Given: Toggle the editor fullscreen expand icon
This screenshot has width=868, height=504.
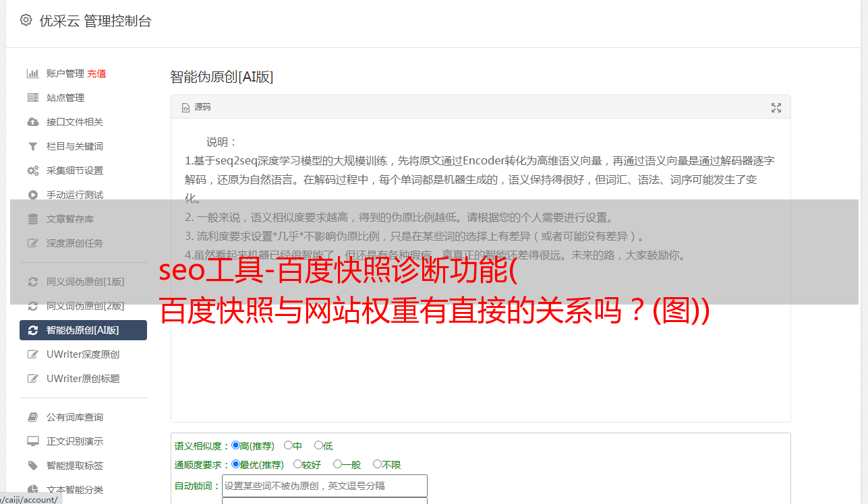Looking at the screenshot, I should [776, 108].
